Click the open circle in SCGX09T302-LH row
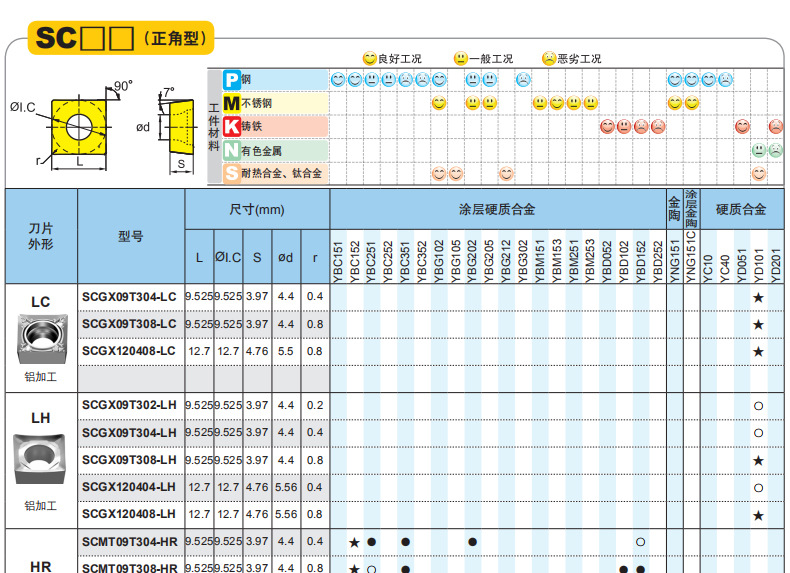The image size is (790, 573). pos(758,406)
